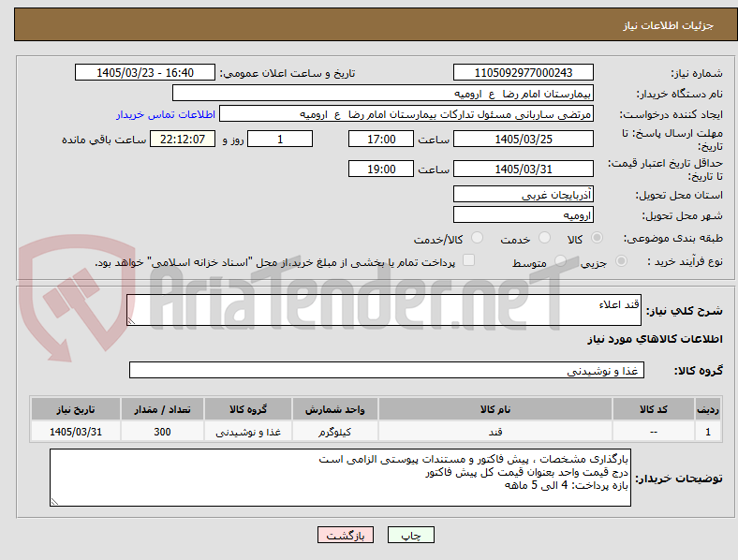Click the تاریخ نیاز column header

click(75, 409)
